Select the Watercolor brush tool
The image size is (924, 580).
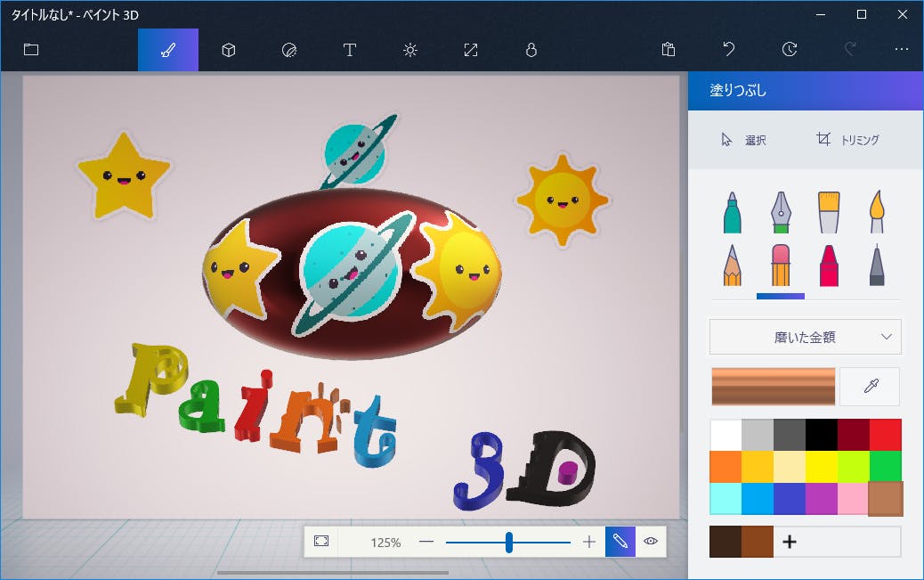(x=877, y=212)
